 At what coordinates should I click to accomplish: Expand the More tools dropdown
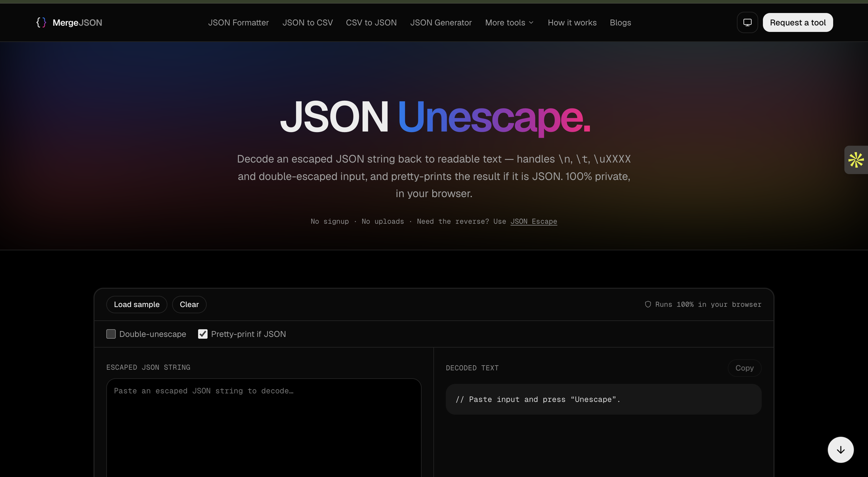(x=509, y=22)
